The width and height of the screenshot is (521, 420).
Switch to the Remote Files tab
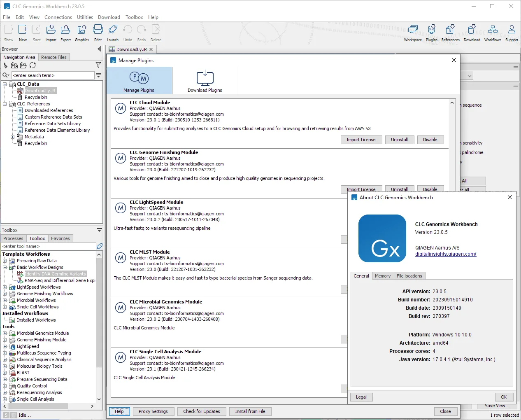54,57
